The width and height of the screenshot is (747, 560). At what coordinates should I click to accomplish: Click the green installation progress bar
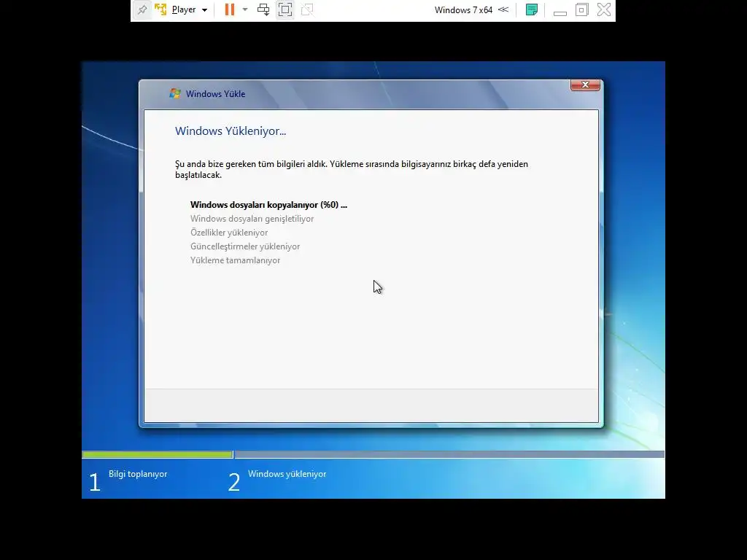pos(158,455)
